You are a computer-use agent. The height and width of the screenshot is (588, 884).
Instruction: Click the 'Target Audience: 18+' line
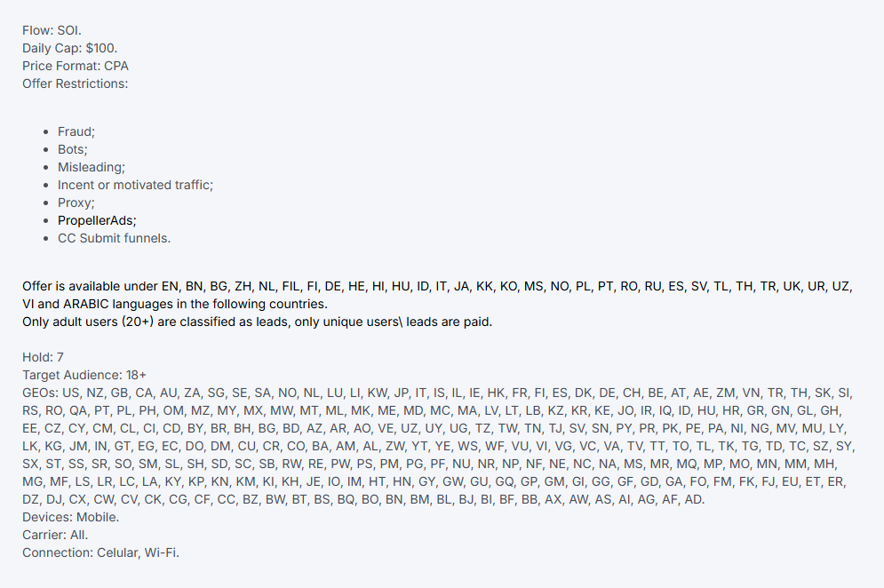coord(84,376)
